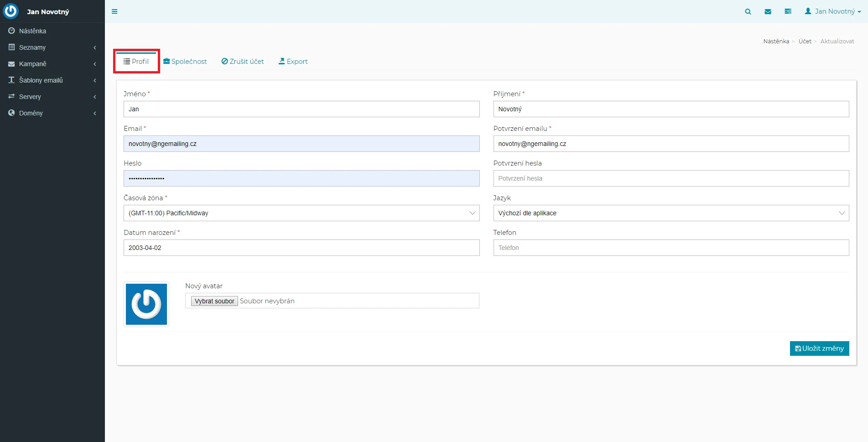Switch to the Společnost tab
The image size is (868, 442).
[185, 62]
